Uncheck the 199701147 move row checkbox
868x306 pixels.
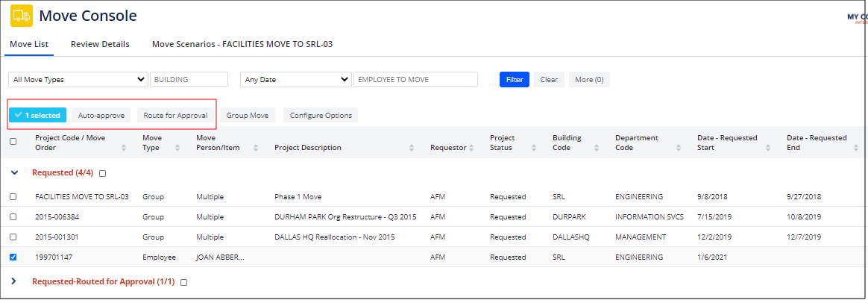[x=13, y=257]
